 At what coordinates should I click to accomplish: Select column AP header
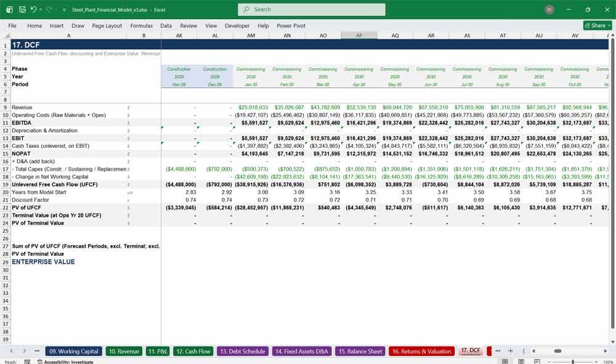click(359, 35)
